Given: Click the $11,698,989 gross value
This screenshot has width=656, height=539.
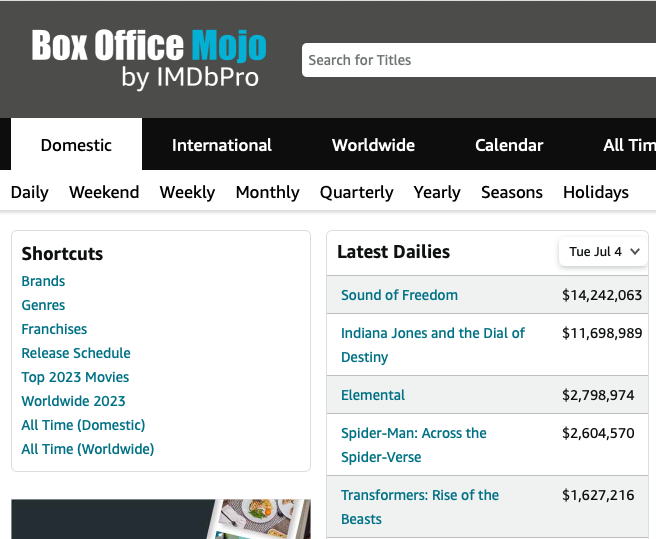Looking at the screenshot, I should (x=602, y=333).
